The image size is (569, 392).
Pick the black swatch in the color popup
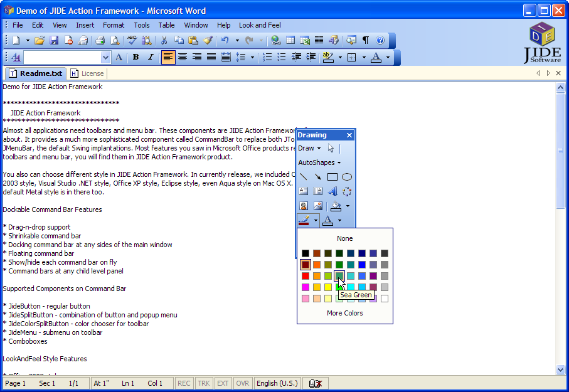point(306,253)
